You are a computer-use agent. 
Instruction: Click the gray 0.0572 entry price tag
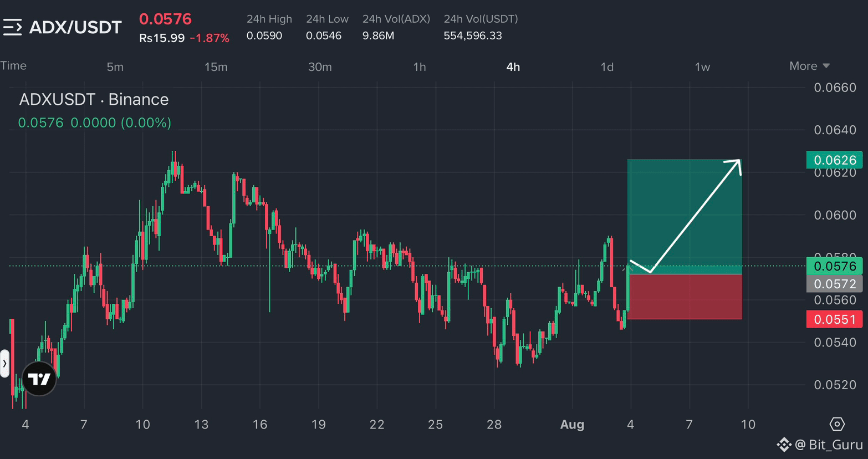click(x=834, y=284)
